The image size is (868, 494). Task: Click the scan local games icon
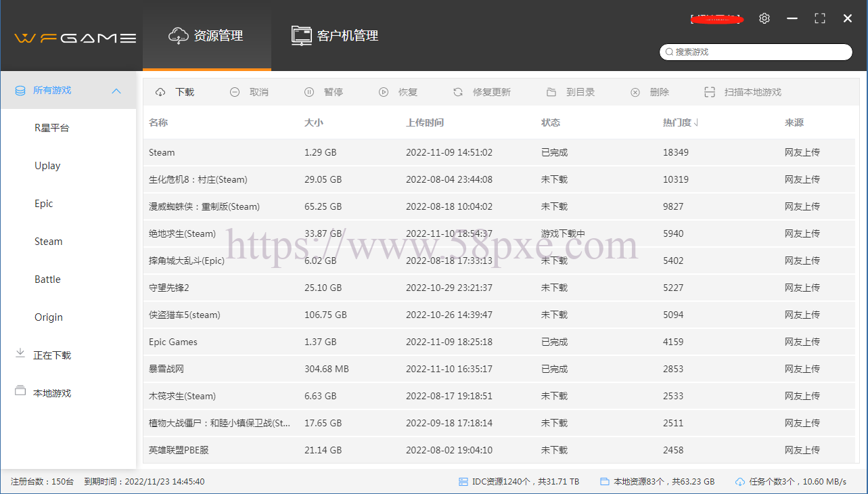point(710,92)
